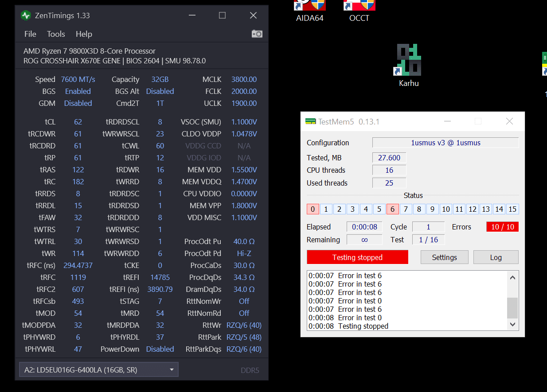The height and width of the screenshot is (392, 547).
Task: Click the tWR value 114
Action: [x=78, y=253]
